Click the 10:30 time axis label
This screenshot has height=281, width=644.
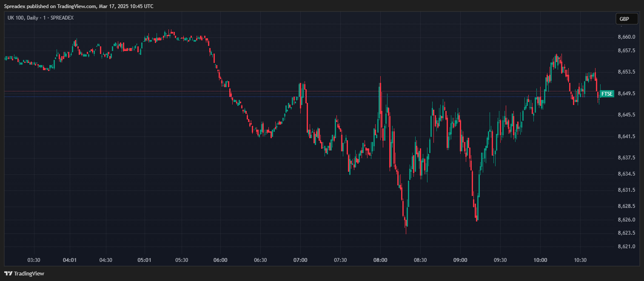click(580, 260)
